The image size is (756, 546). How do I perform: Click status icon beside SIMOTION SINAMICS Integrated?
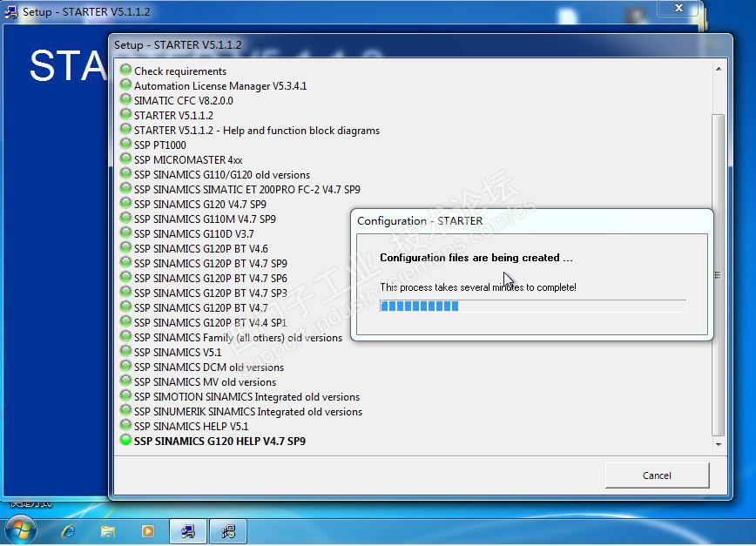[125, 396]
